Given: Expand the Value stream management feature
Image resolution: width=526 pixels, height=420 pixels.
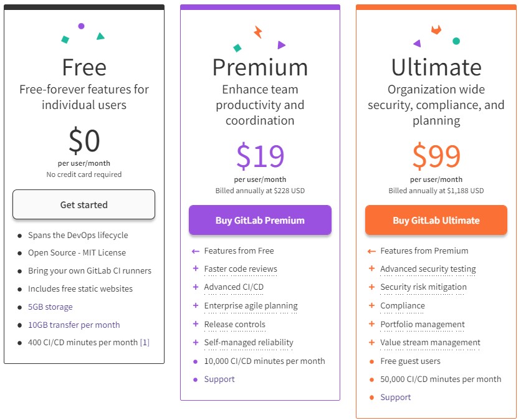Looking at the screenshot, I should pyautogui.click(x=430, y=342).
